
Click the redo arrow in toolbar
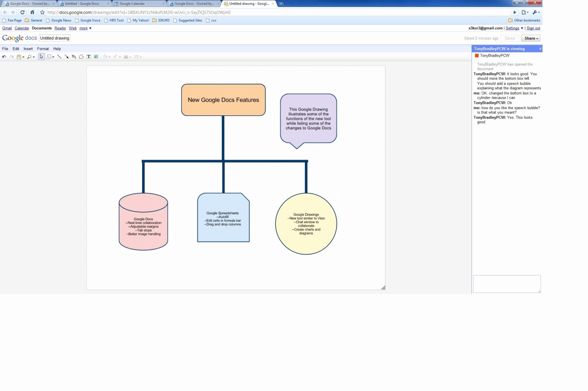point(12,57)
